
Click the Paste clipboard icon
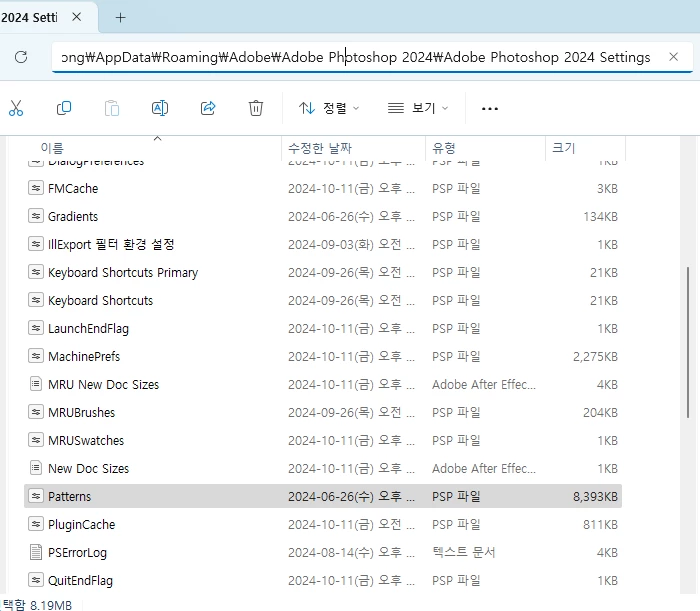tap(112, 108)
